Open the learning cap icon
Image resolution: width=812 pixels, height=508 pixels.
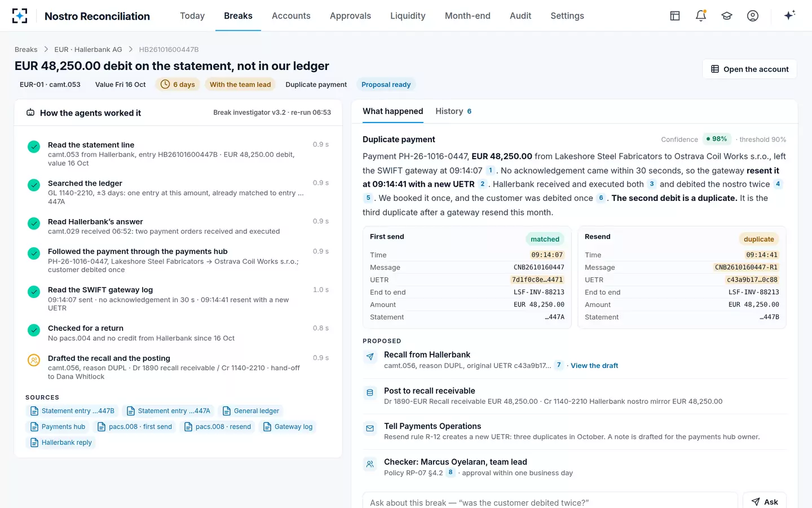point(727,16)
